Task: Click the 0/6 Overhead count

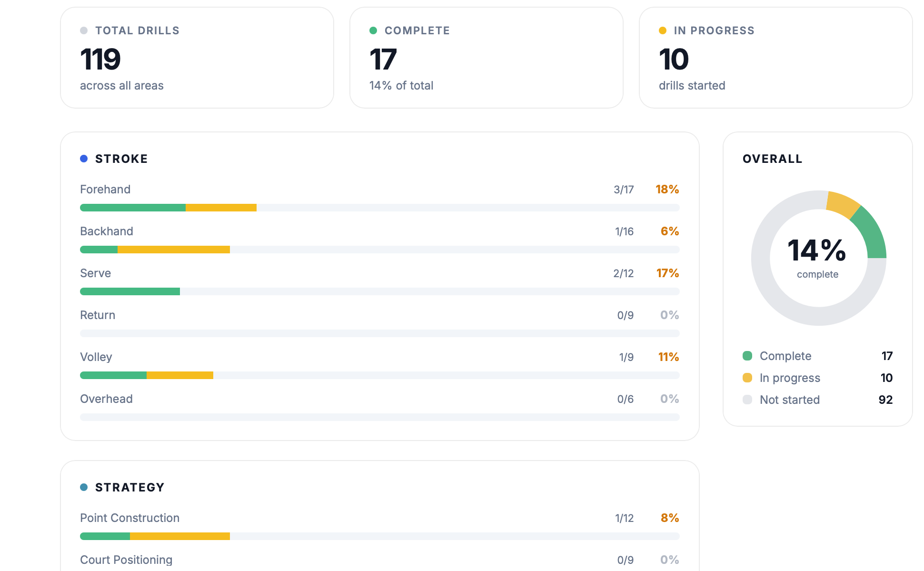Action: click(626, 399)
